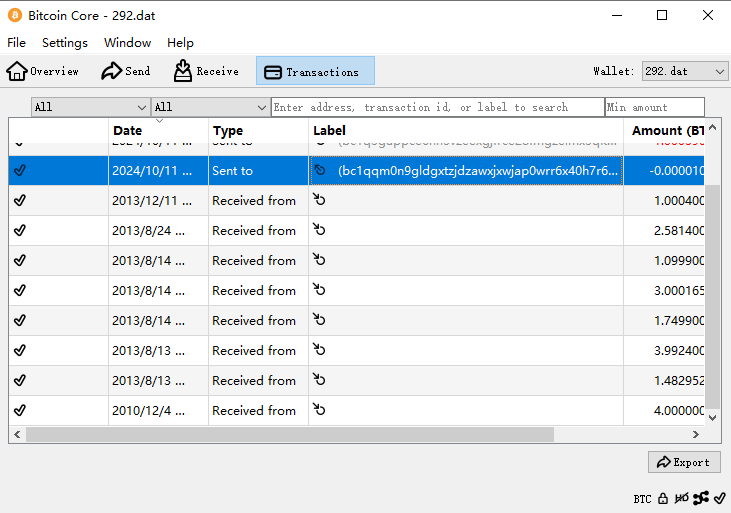Image resolution: width=731 pixels, height=513 pixels.
Task: Open the transaction type filter dropdown
Action: [x=210, y=107]
